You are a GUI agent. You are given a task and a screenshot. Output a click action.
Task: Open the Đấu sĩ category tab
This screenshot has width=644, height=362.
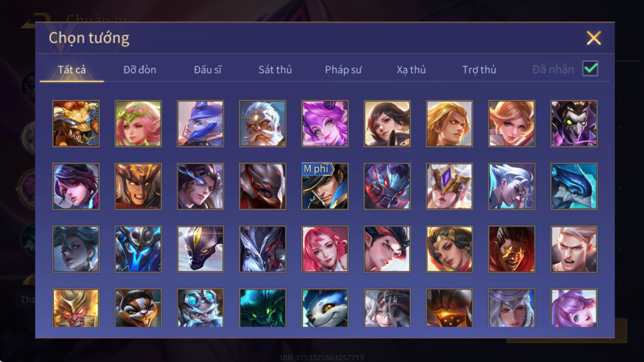(x=208, y=70)
